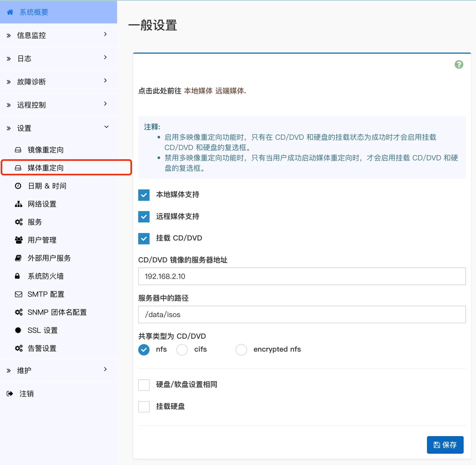Select the cifs share type radio button
476x465 pixels.
(182, 350)
